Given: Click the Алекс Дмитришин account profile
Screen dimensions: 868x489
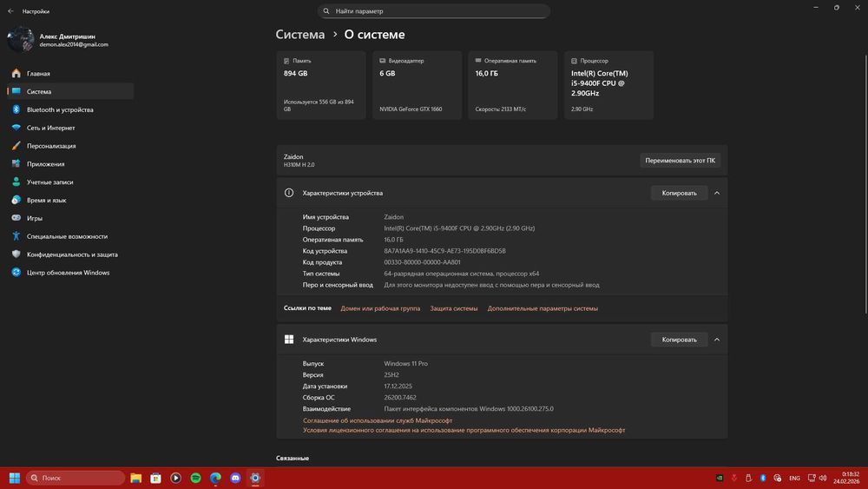Looking at the screenshot, I should tap(58, 40).
